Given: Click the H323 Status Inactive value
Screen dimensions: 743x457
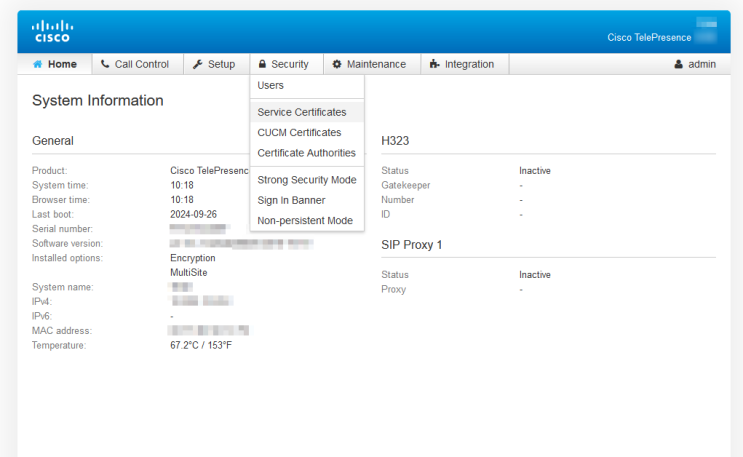Looking at the screenshot, I should point(535,171).
